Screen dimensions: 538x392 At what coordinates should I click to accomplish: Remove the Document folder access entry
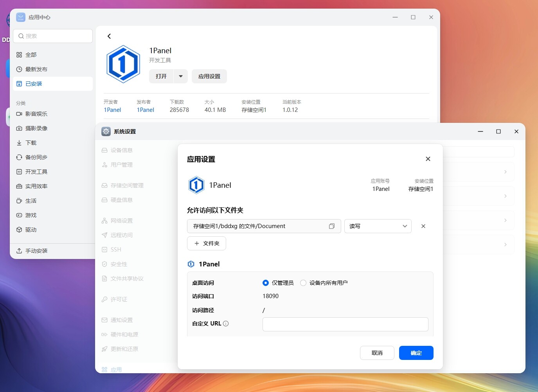[x=423, y=226]
